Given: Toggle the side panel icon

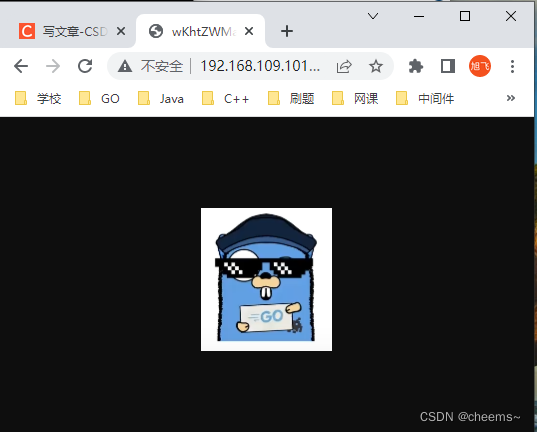Looking at the screenshot, I should [x=448, y=66].
